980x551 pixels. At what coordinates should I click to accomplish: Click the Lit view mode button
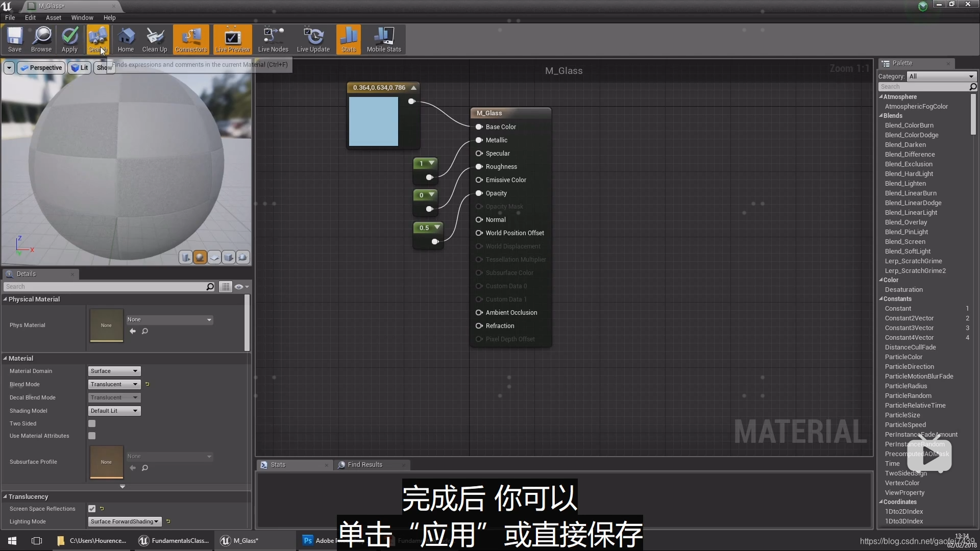pos(80,67)
